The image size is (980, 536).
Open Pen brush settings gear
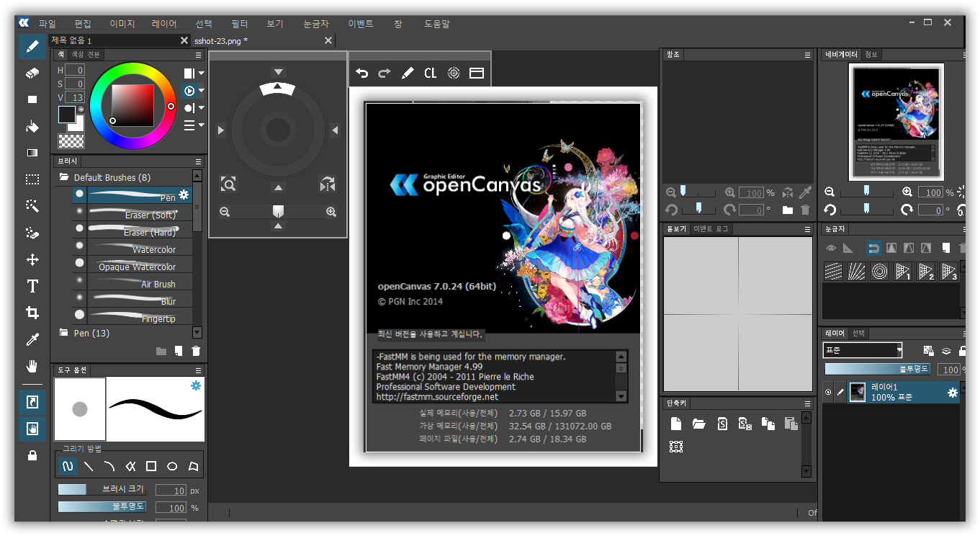(x=184, y=195)
